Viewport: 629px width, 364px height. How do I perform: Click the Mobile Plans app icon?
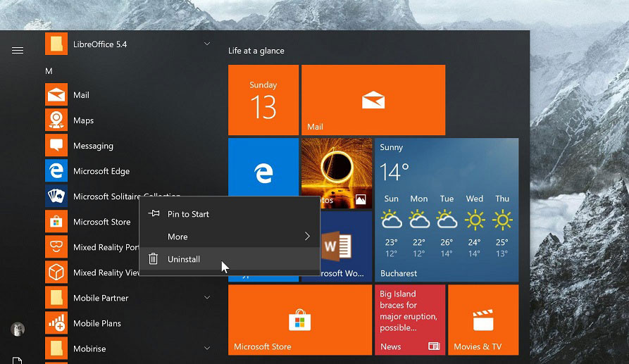56,323
